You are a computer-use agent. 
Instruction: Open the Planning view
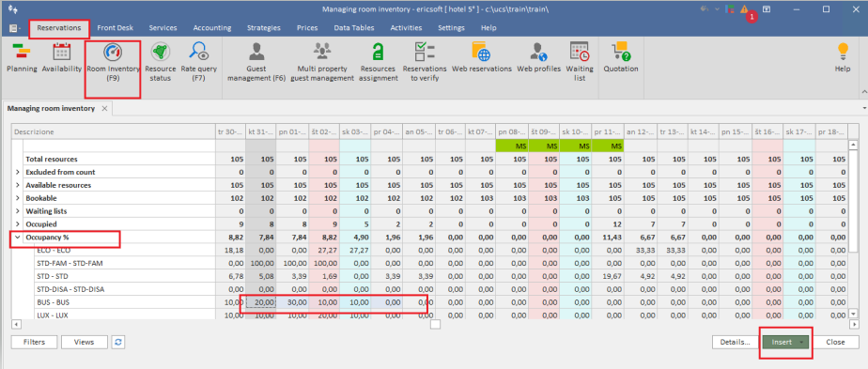(x=22, y=58)
